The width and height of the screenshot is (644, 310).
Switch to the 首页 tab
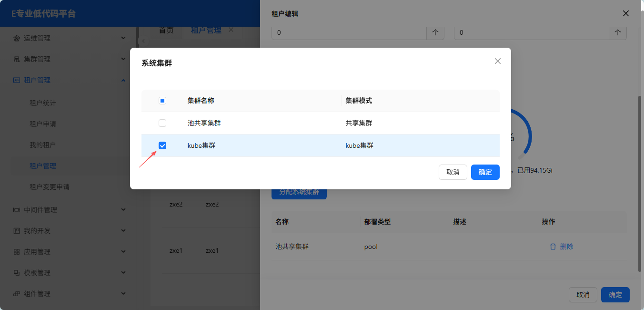pos(166,30)
